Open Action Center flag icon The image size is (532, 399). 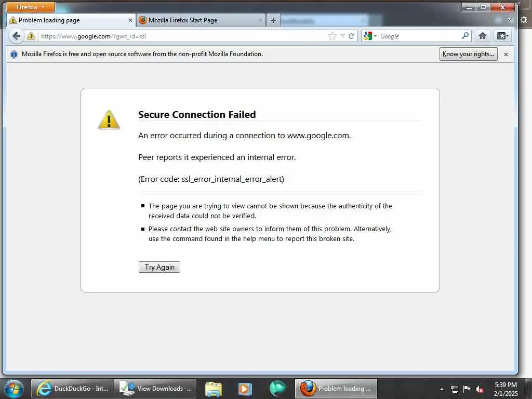click(467, 389)
